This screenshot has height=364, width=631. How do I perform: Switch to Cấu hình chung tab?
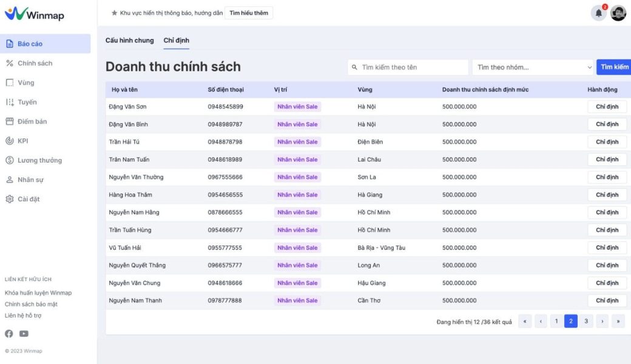click(x=130, y=40)
